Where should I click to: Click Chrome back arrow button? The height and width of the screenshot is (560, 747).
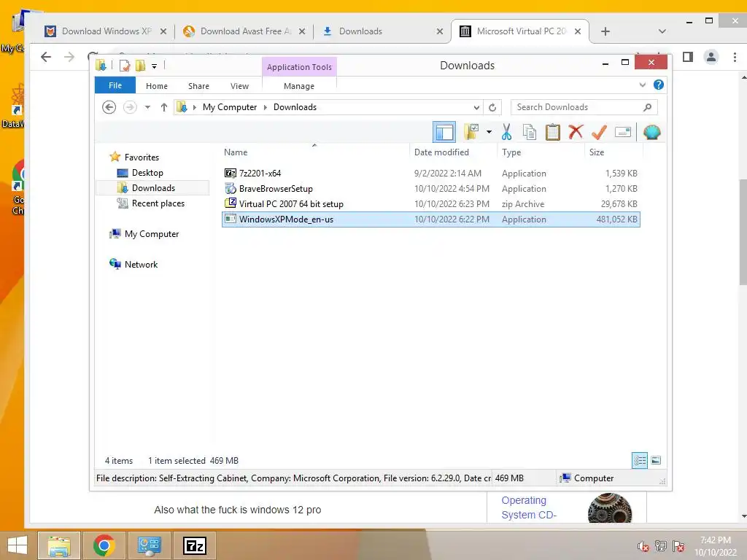click(x=46, y=57)
